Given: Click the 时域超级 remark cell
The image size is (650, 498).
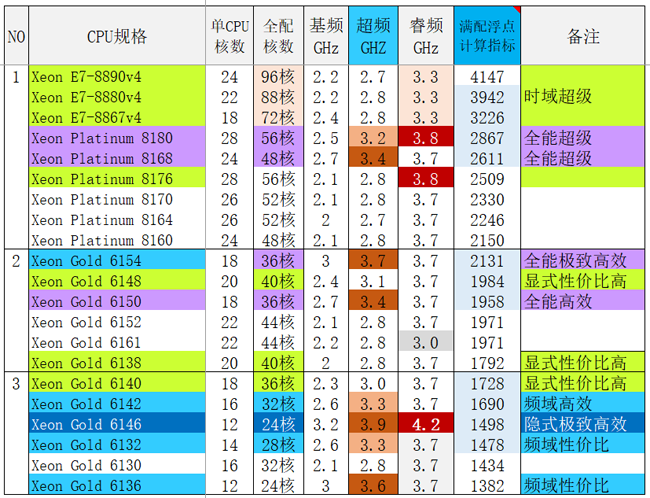Looking at the screenshot, I should coord(582,96).
